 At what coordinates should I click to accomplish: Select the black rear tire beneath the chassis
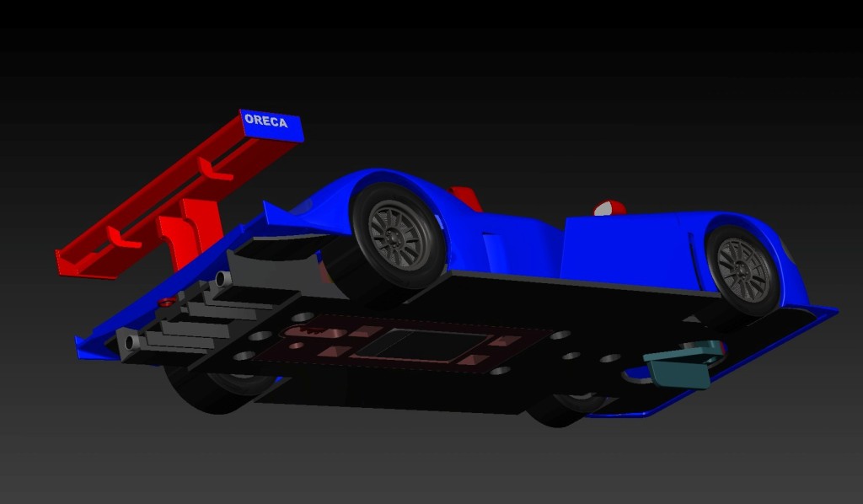tap(211, 394)
